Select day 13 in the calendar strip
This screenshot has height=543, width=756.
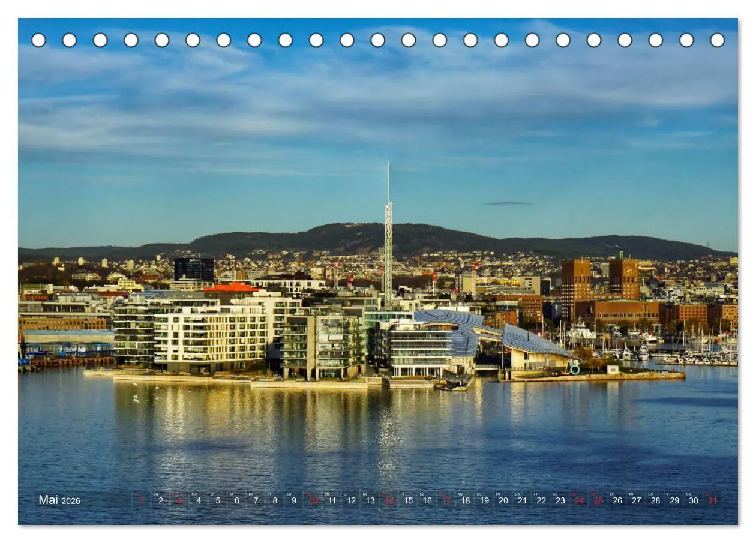(x=370, y=500)
